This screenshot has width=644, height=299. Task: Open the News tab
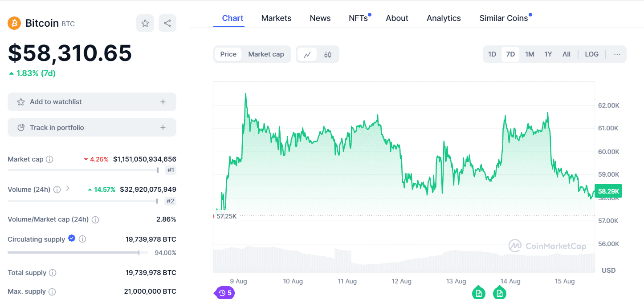(320, 18)
